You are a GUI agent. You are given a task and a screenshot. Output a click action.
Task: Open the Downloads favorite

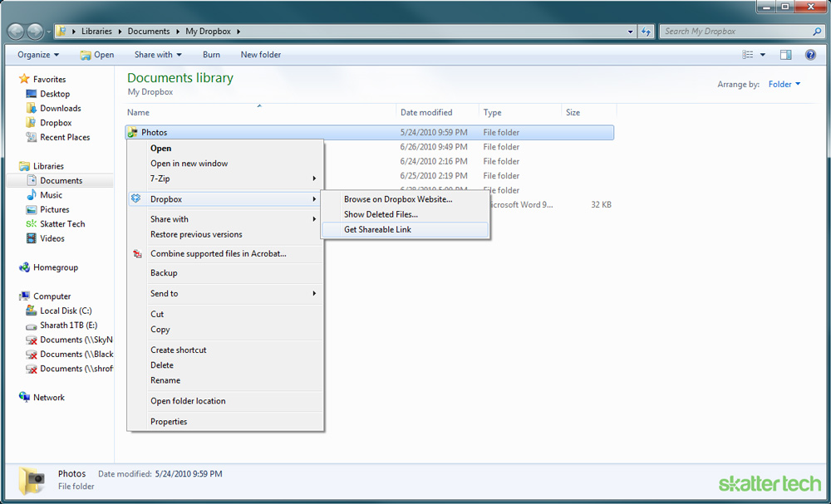(60, 108)
